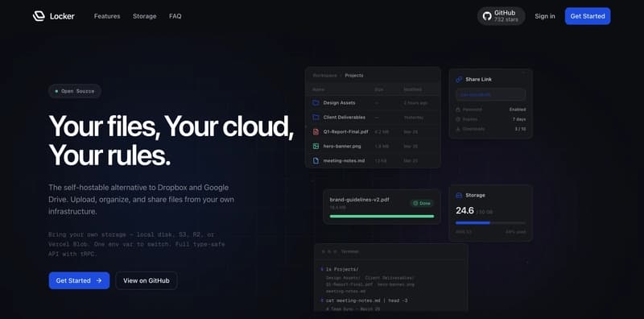Click the Share Link title text
The width and height of the screenshot is (644, 319).
coord(478,79)
